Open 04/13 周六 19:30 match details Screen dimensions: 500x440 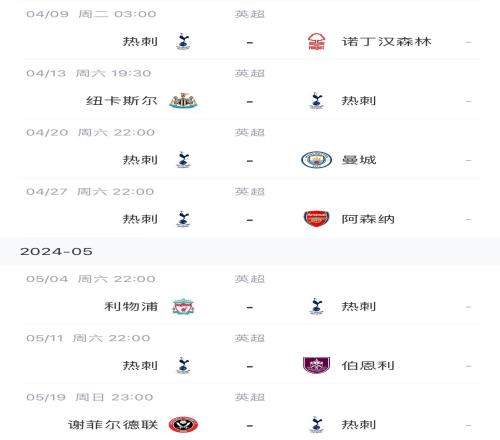click(x=250, y=90)
